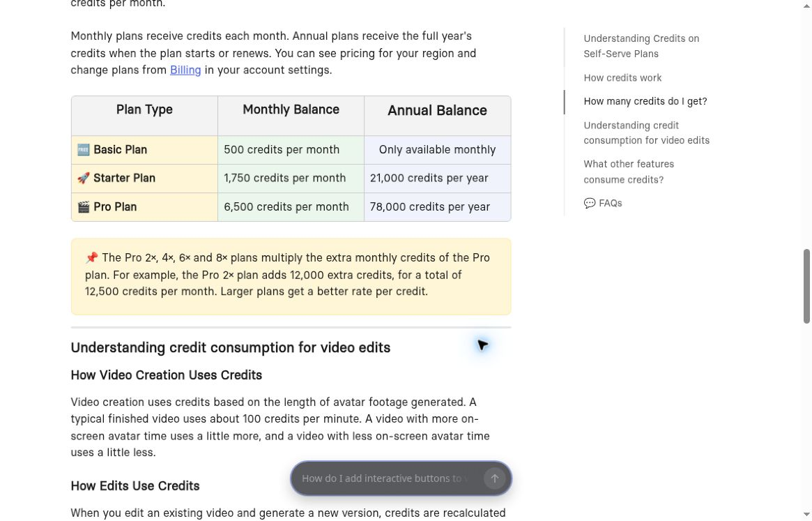This screenshot has height=521, width=812.
Task: Click the '78,000 credits per year' cell
Action: click(x=438, y=207)
